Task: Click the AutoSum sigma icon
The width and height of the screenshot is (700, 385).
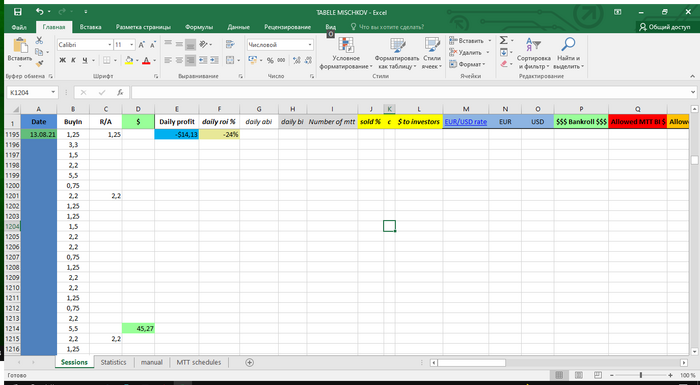Action: coord(504,40)
